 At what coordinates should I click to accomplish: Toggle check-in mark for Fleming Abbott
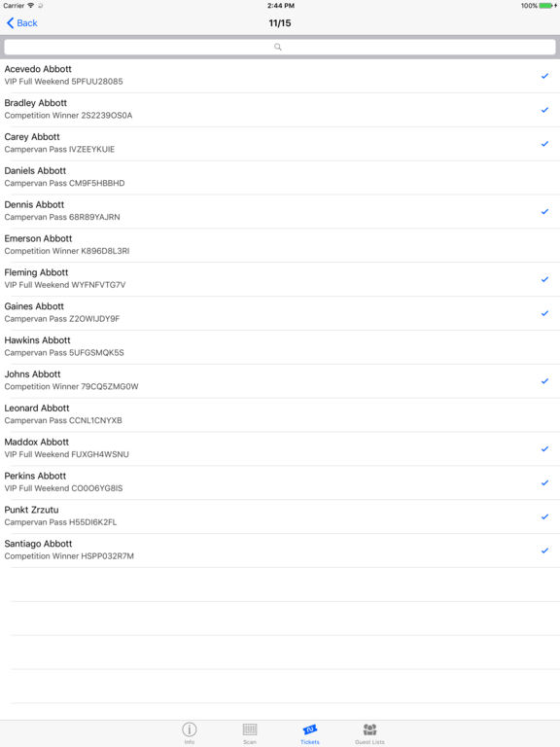[544, 279]
